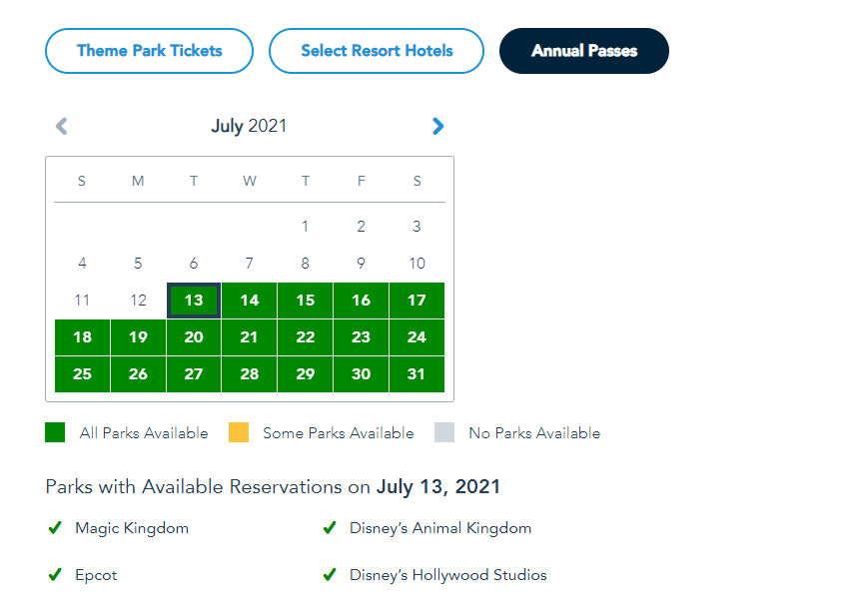Click the green checkmark beside Magic Kingdom
This screenshot has width=850, height=616.
(x=55, y=528)
